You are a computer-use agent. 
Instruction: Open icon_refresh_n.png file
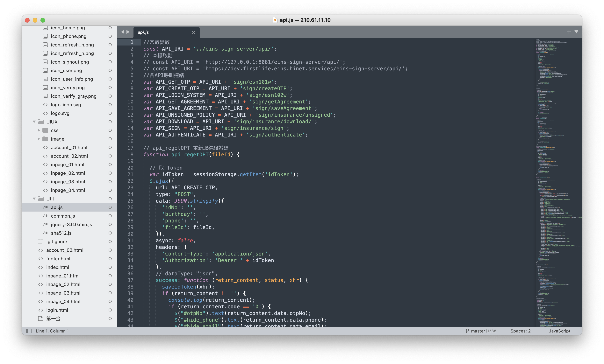(x=72, y=53)
